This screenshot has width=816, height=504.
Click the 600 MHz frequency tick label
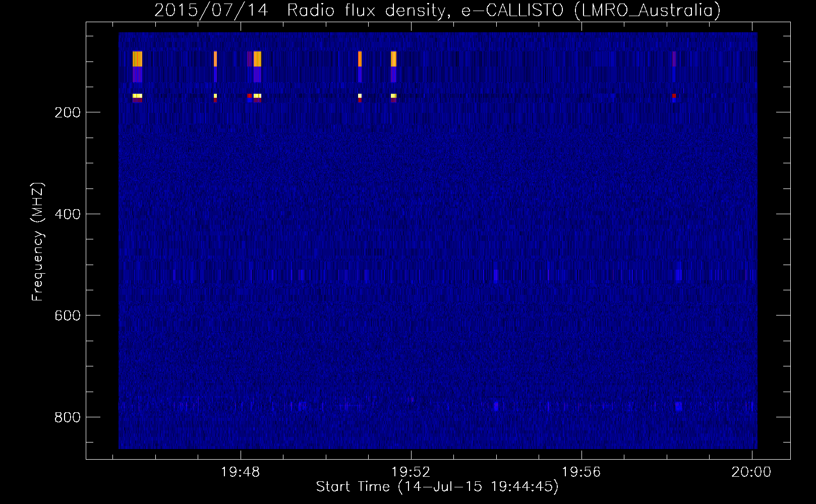point(68,316)
